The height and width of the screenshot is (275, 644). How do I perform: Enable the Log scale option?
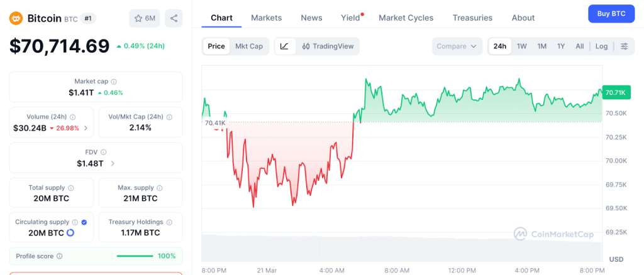(x=601, y=46)
